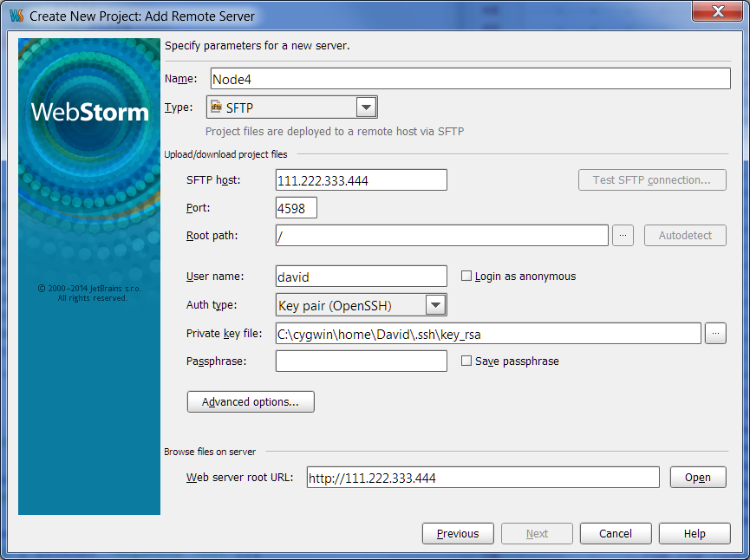Click the SFTP host input field
Image resolution: width=750 pixels, height=560 pixels.
362,179
